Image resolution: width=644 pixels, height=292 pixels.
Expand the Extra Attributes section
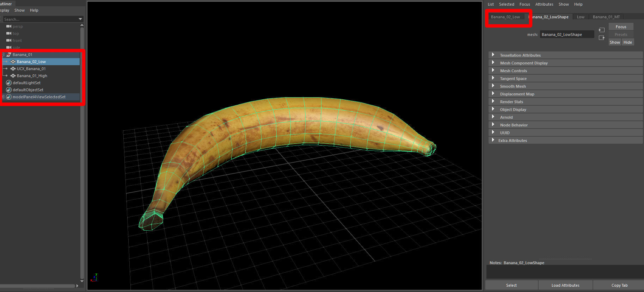tap(493, 140)
